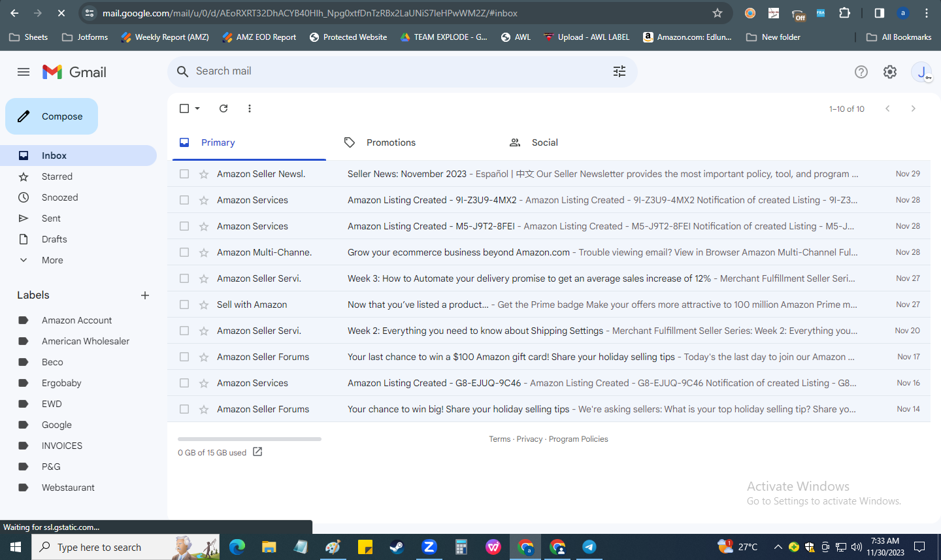Refresh the inbox
Viewport: 941px width, 560px height.
[x=223, y=108]
